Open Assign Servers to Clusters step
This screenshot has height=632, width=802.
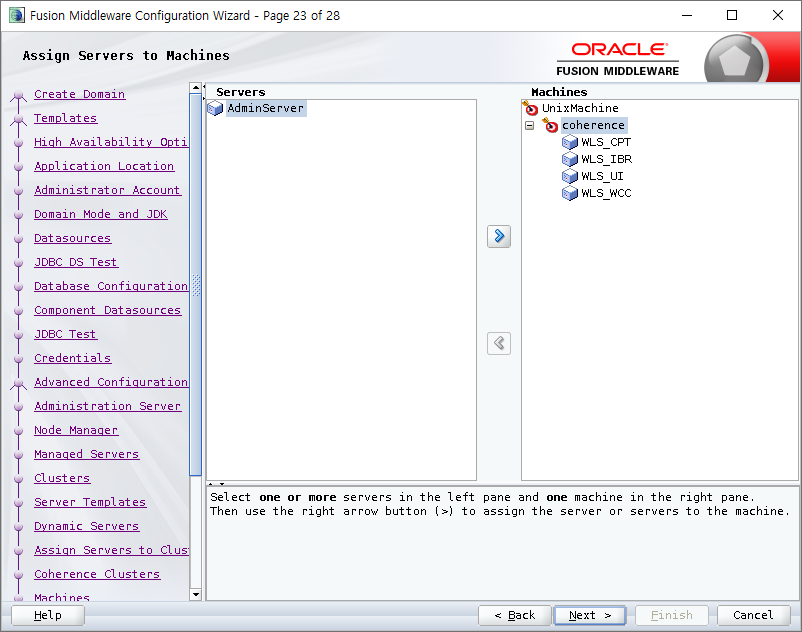111,551
